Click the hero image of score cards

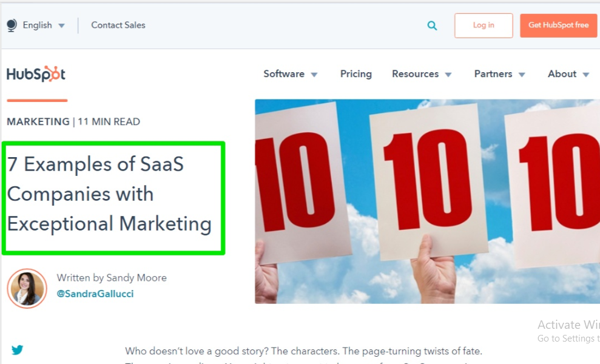pos(428,201)
